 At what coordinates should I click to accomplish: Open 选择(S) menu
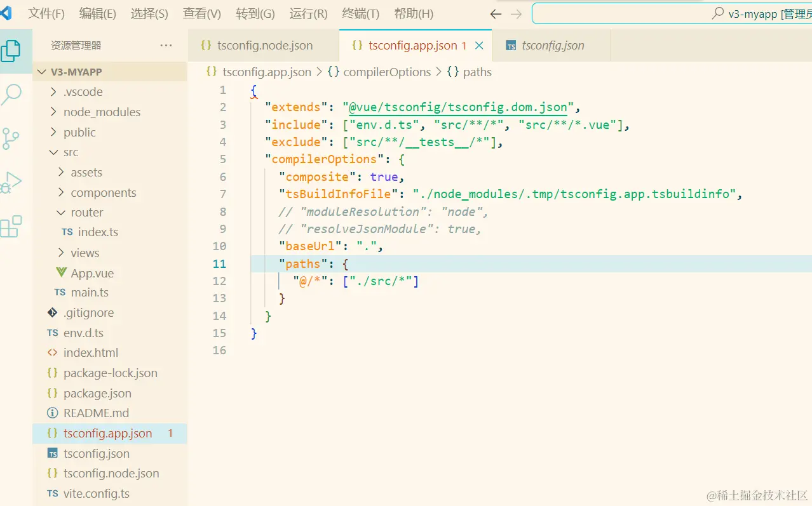point(149,13)
